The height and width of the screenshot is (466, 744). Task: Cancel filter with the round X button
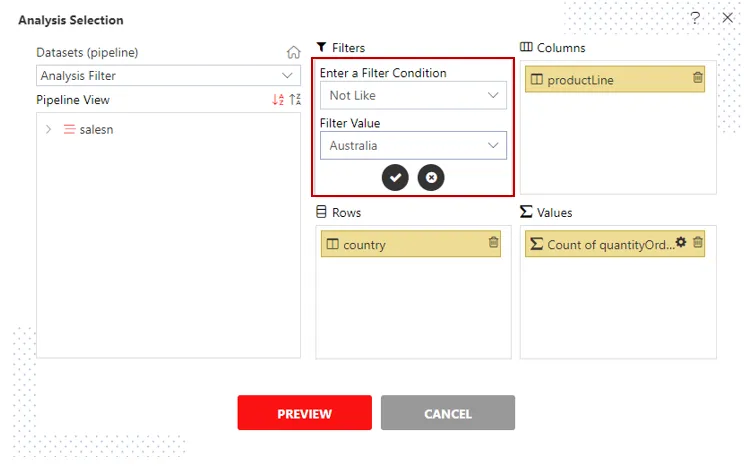[x=431, y=177]
